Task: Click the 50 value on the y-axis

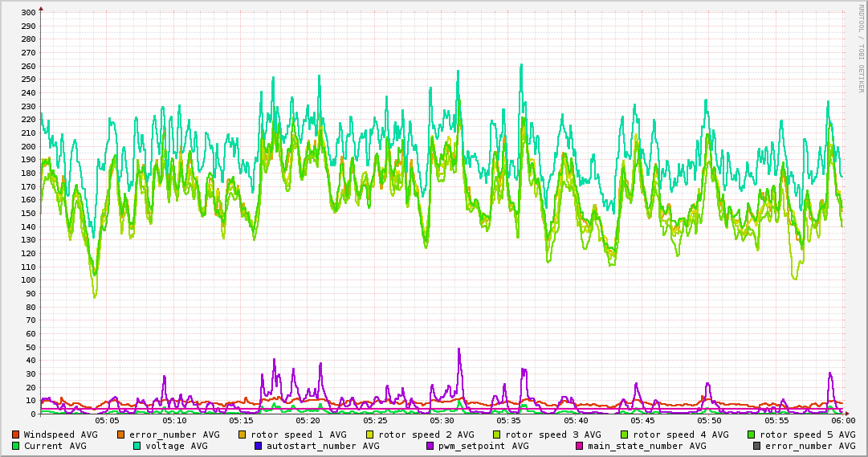Action: (x=31, y=347)
